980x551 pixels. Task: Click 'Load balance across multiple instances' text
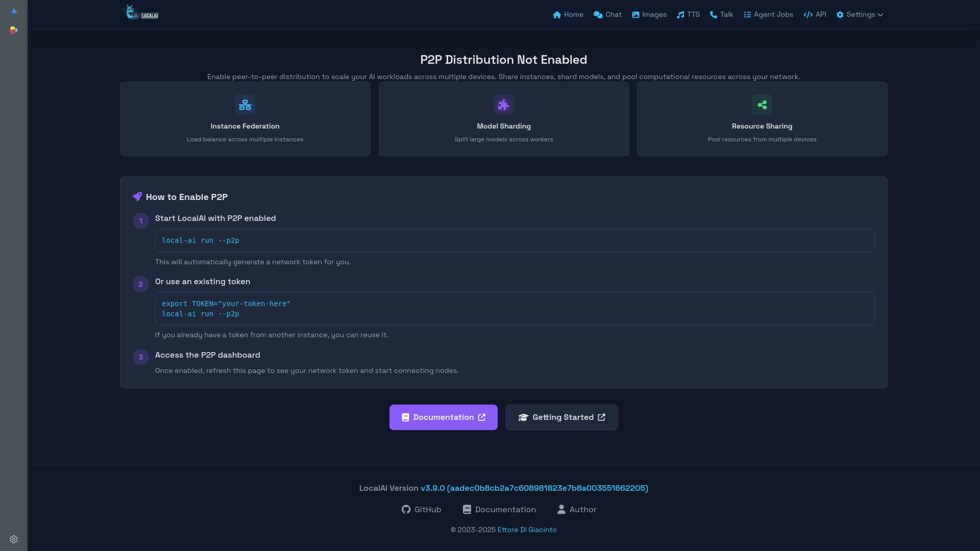(x=245, y=139)
